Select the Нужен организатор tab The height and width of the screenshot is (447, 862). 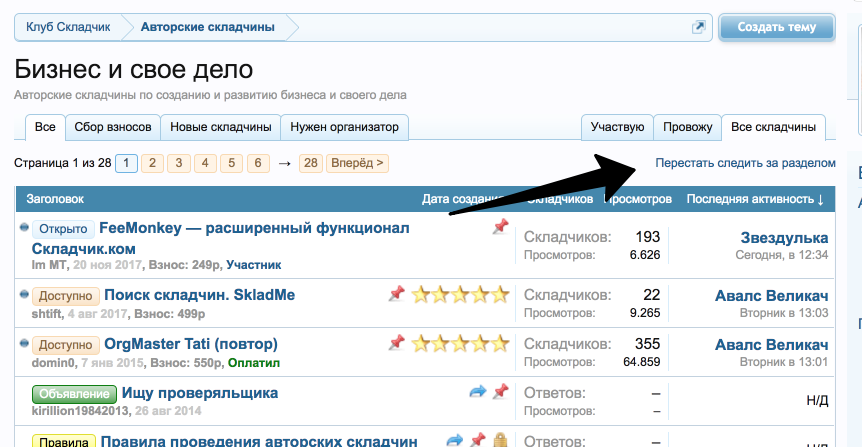tap(345, 127)
